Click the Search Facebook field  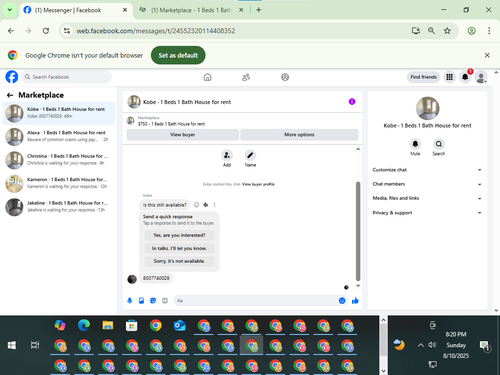tap(67, 77)
